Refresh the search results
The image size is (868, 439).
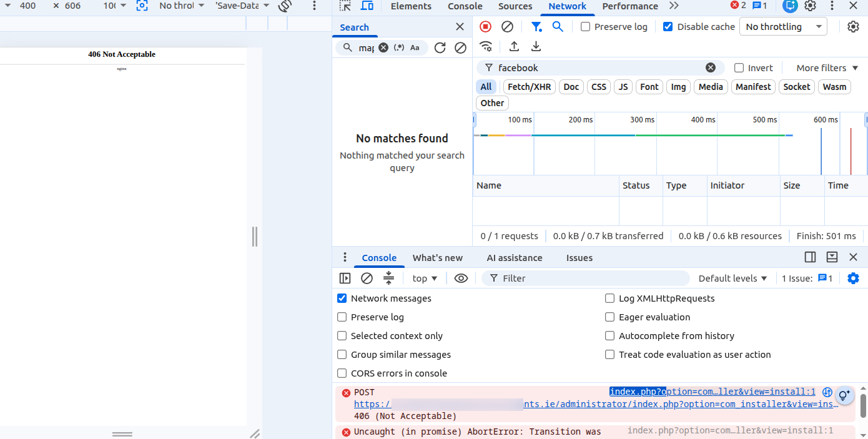click(x=440, y=47)
